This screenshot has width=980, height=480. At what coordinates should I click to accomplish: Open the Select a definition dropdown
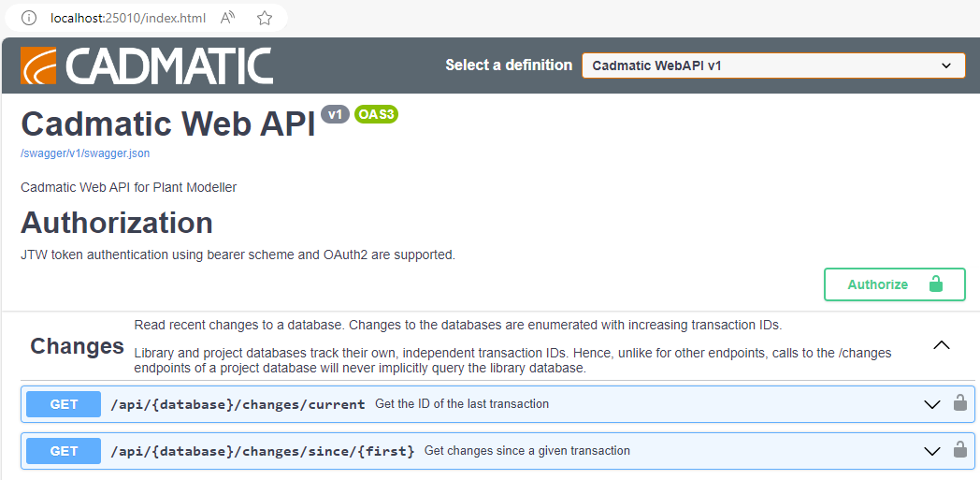[x=772, y=65]
